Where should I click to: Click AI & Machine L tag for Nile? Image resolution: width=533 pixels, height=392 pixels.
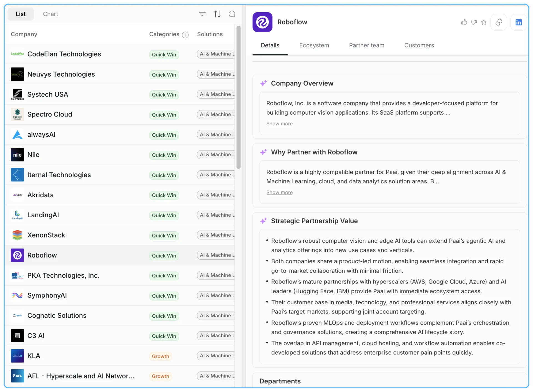(216, 155)
